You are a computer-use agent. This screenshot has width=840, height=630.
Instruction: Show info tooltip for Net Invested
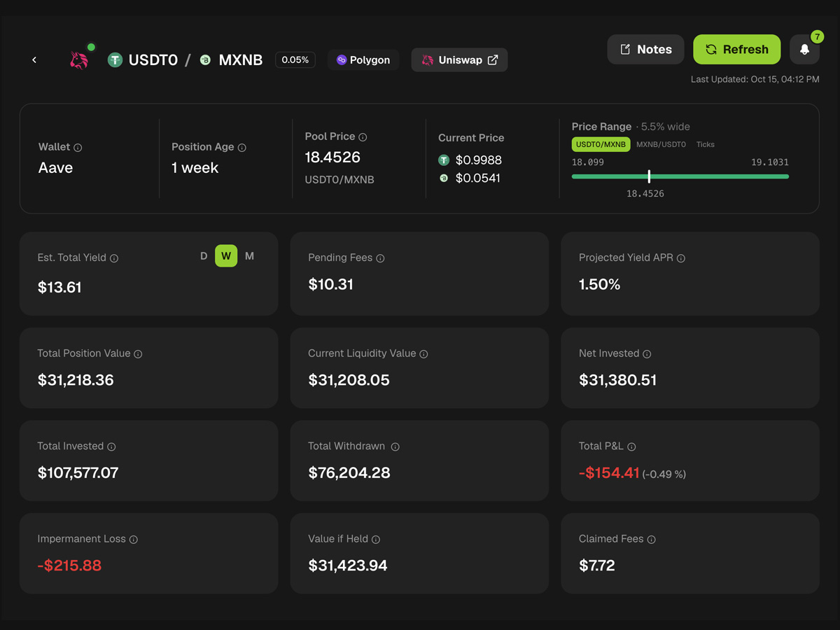[647, 354]
